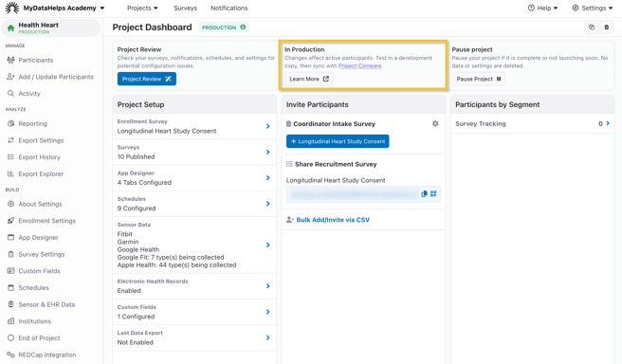Click the 'Google Health' sensor entry
Image resolution: width=622 pixels, height=364 pixels.
coord(138,249)
